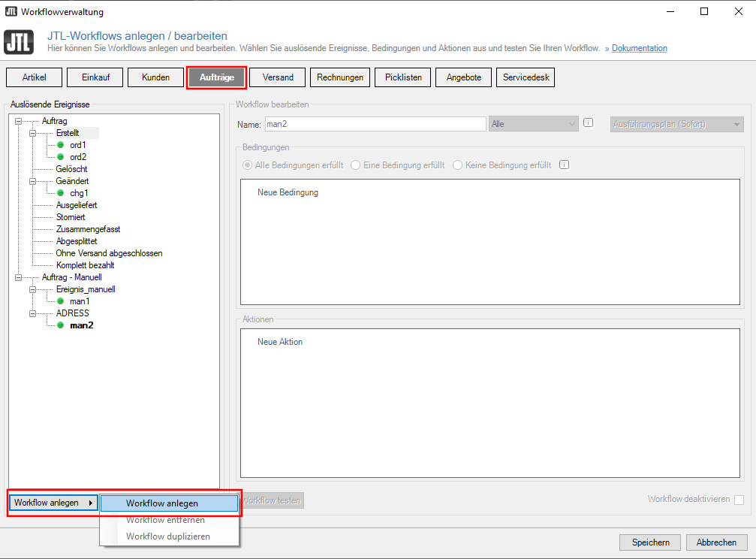Switch to Angebote tab
This screenshot has width=756, height=559.
[463, 77]
